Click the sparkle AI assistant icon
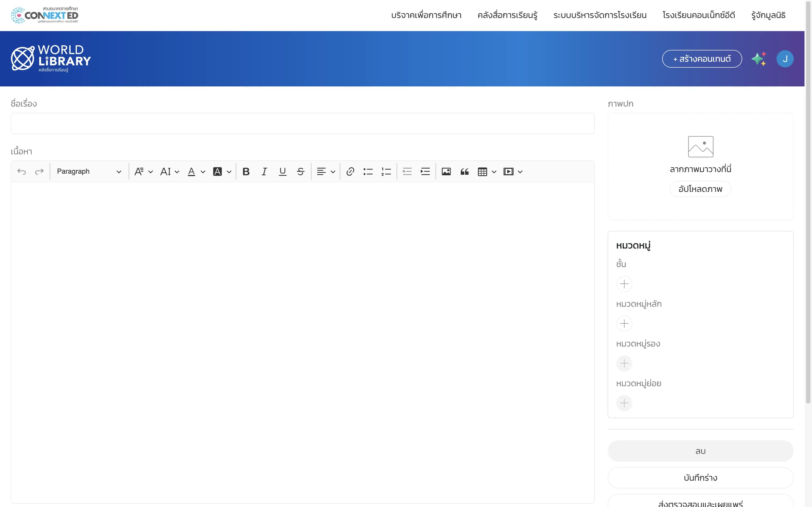This screenshot has width=812, height=507. click(759, 59)
